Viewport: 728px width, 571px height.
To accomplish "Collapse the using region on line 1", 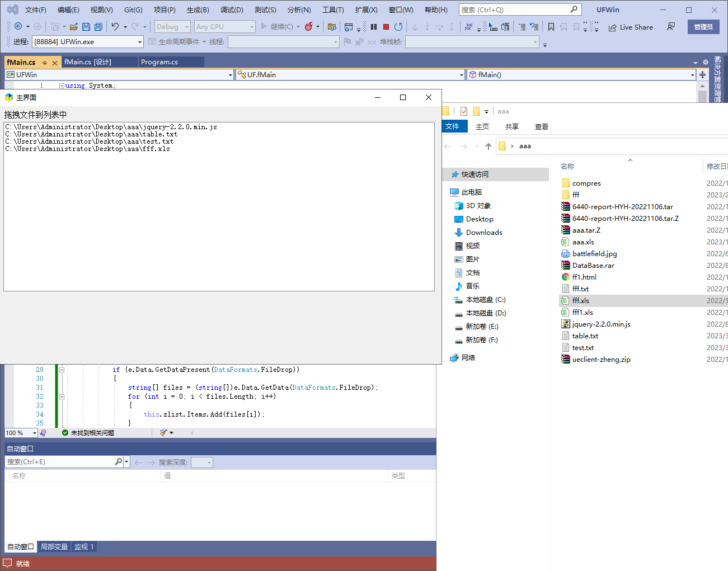I will (x=62, y=86).
